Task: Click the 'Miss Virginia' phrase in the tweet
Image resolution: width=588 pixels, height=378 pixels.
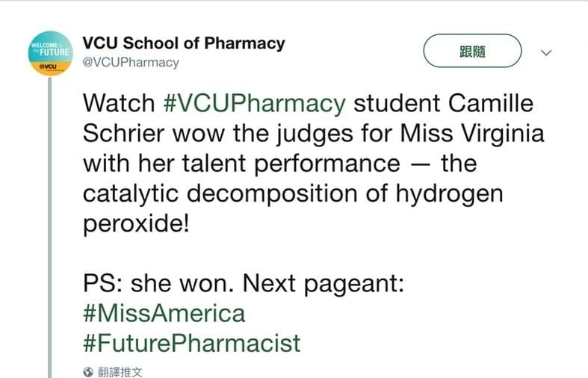Action: [x=472, y=133]
